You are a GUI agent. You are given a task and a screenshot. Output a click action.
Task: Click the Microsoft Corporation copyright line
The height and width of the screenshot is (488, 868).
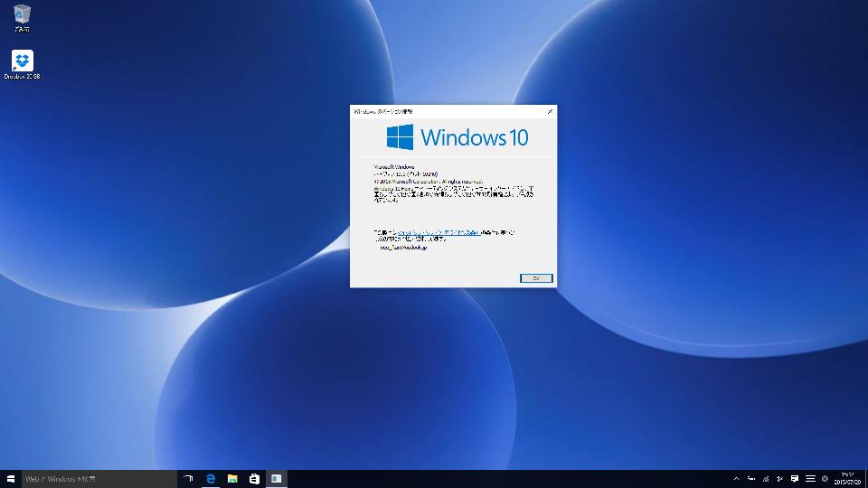coord(429,181)
